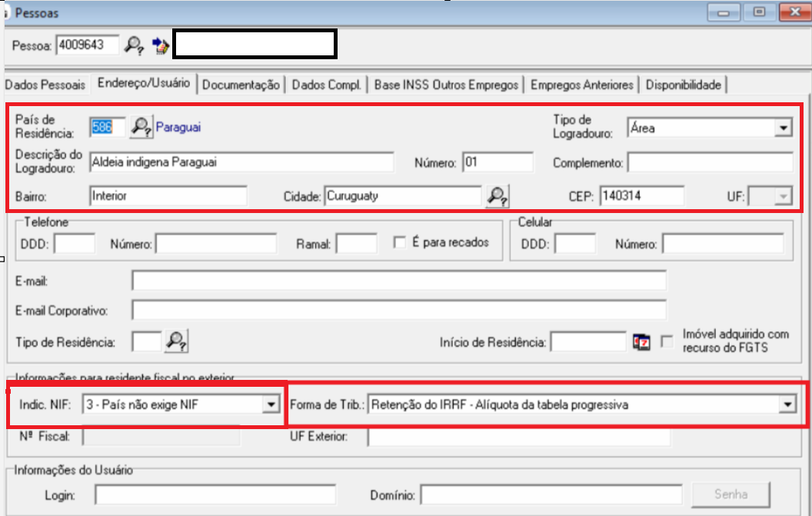
Task: Expand the Tipo de Logradouro dropdown
Action: tap(783, 128)
